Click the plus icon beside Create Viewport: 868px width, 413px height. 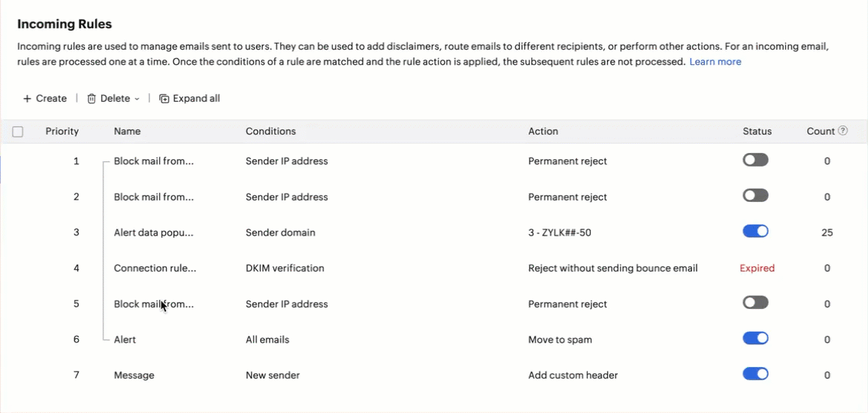pos(27,99)
